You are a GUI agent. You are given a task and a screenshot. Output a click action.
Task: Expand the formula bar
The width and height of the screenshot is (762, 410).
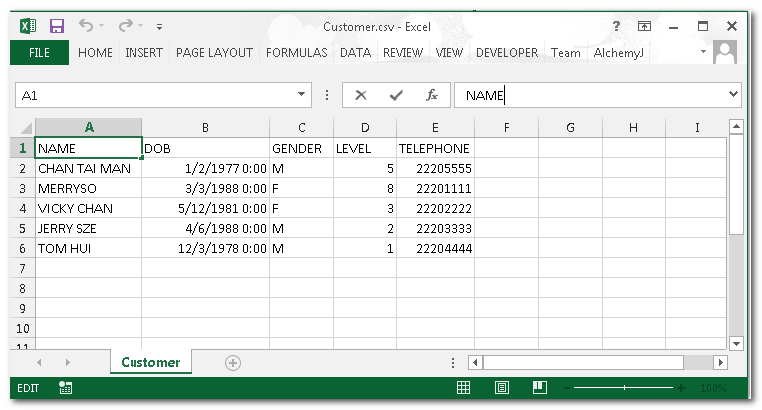tap(733, 95)
